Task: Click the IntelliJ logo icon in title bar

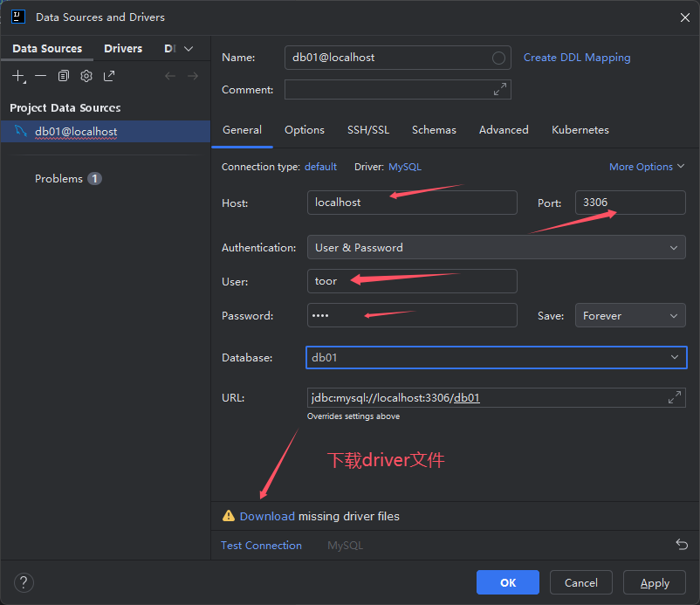Action: (x=18, y=17)
